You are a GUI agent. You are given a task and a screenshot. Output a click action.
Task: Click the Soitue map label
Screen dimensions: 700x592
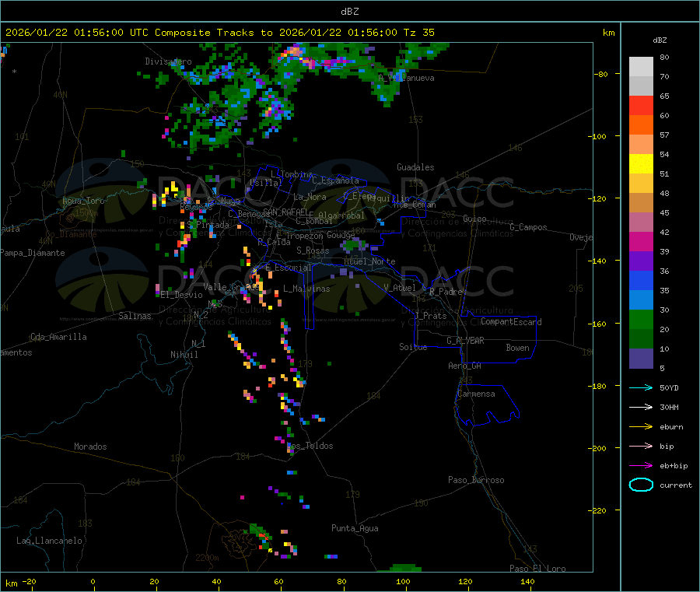(413, 347)
